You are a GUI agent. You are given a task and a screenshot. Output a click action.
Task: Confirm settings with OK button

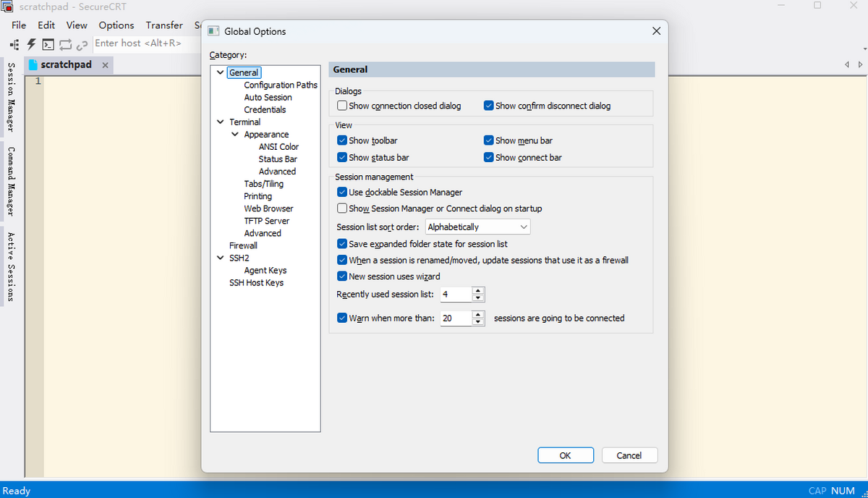(x=566, y=455)
